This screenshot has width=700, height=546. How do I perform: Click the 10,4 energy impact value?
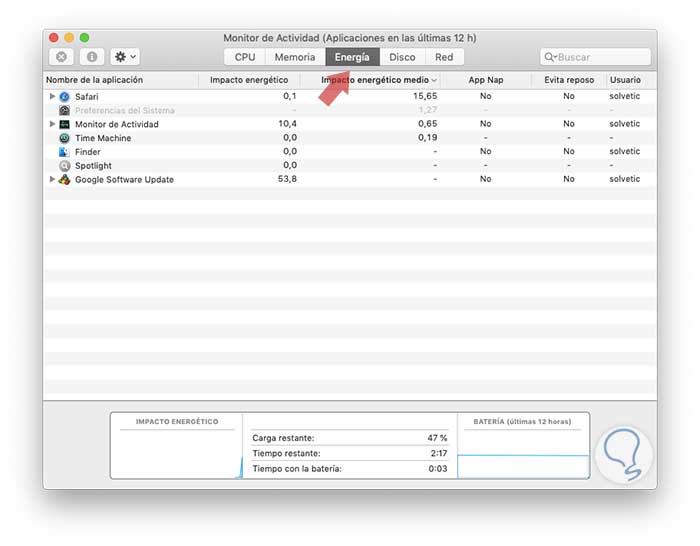click(x=287, y=124)
